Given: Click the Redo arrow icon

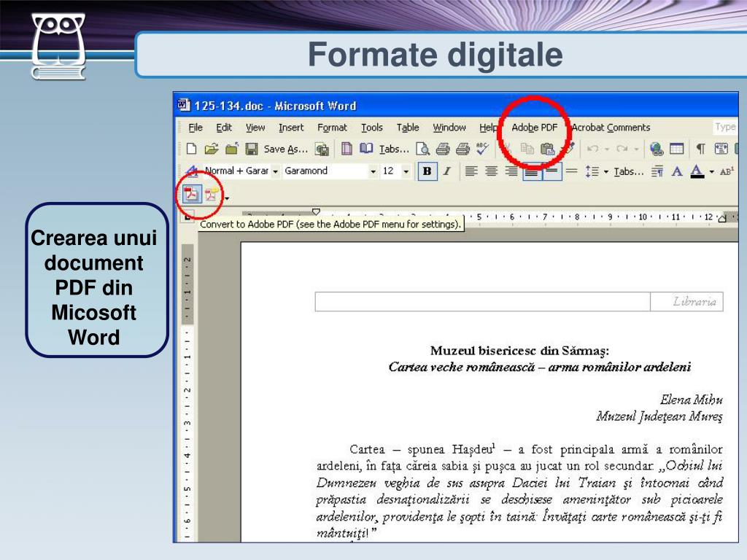Looking at the screenshot, I should coord(622,149).
